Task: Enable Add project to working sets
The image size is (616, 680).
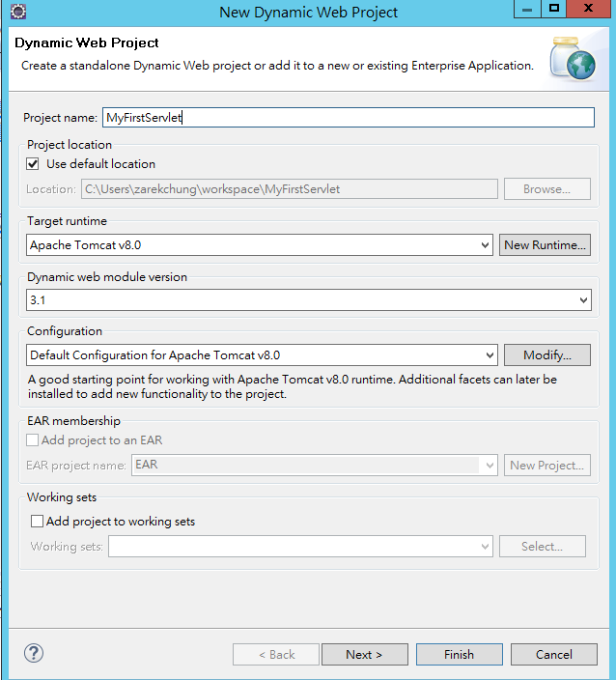Action: click(37, 522)
